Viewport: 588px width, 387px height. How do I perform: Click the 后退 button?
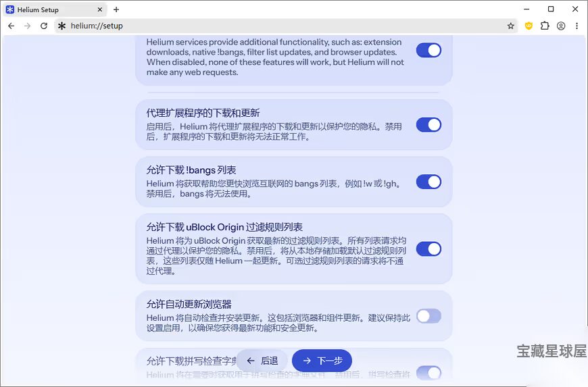click(x=262, y=361)
